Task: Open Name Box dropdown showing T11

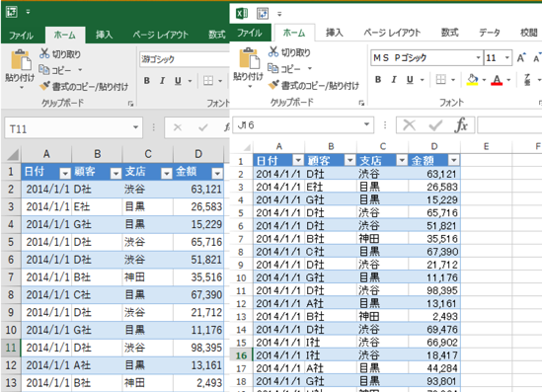Action: [135, 127]
